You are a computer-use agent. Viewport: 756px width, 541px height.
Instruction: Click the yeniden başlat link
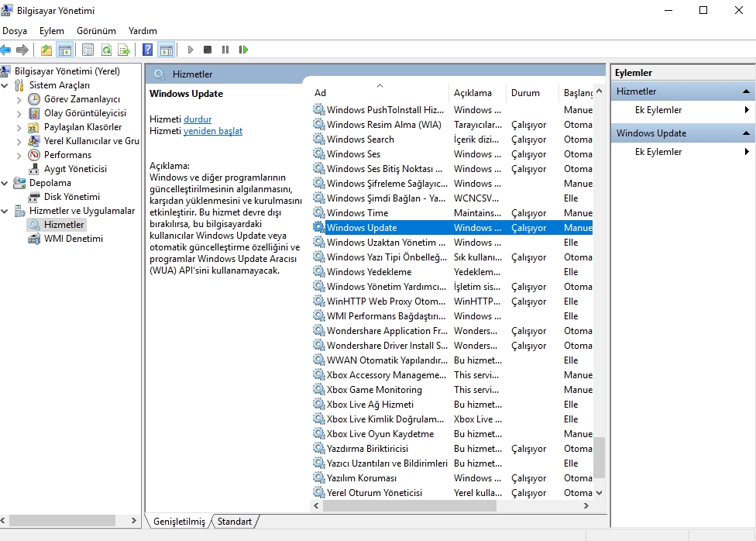pos(212,131)
